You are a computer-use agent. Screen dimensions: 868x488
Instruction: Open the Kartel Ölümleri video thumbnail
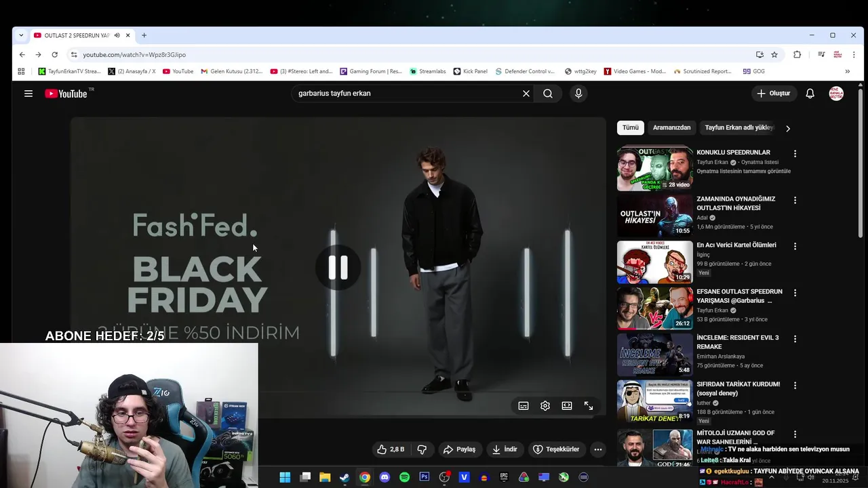click(654, 262)
